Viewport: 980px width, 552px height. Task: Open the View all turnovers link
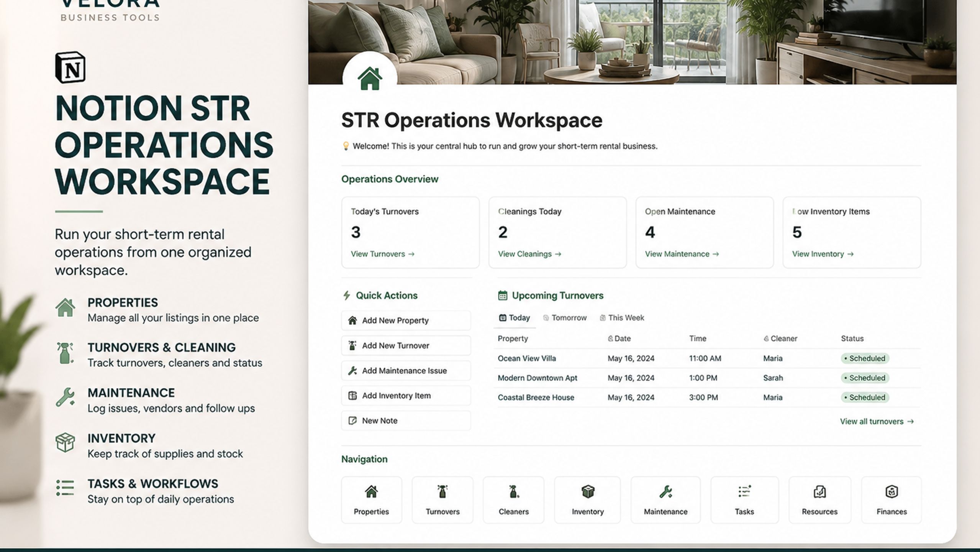877,421
